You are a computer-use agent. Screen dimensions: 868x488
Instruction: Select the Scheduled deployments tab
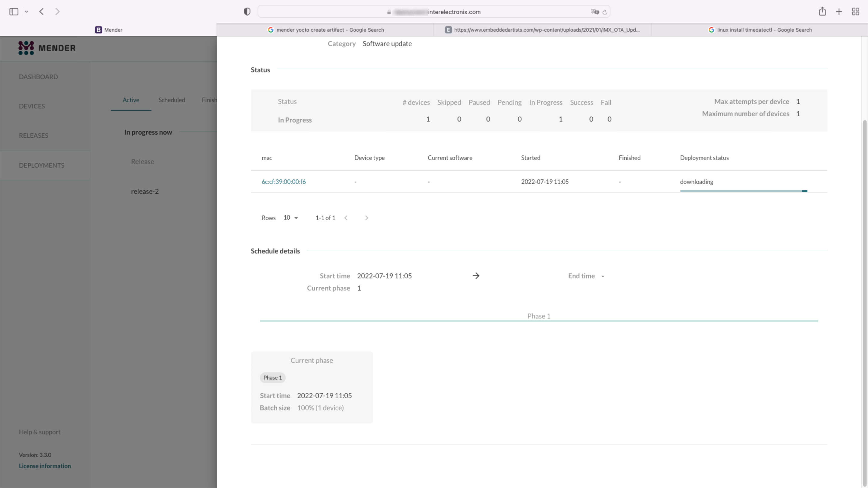tap(172, 99)
